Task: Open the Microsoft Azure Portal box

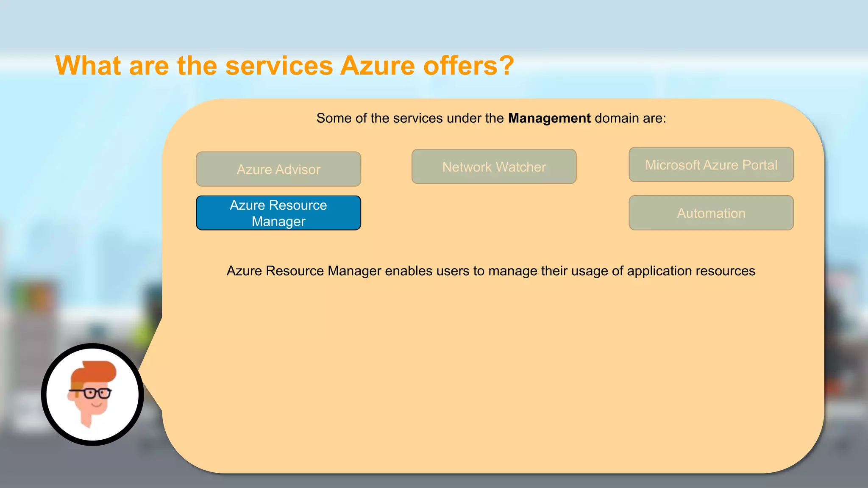Action: (x=711, y=164)
